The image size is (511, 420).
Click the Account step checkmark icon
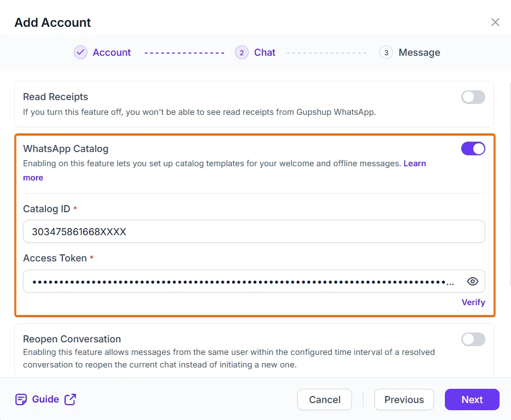80,52
